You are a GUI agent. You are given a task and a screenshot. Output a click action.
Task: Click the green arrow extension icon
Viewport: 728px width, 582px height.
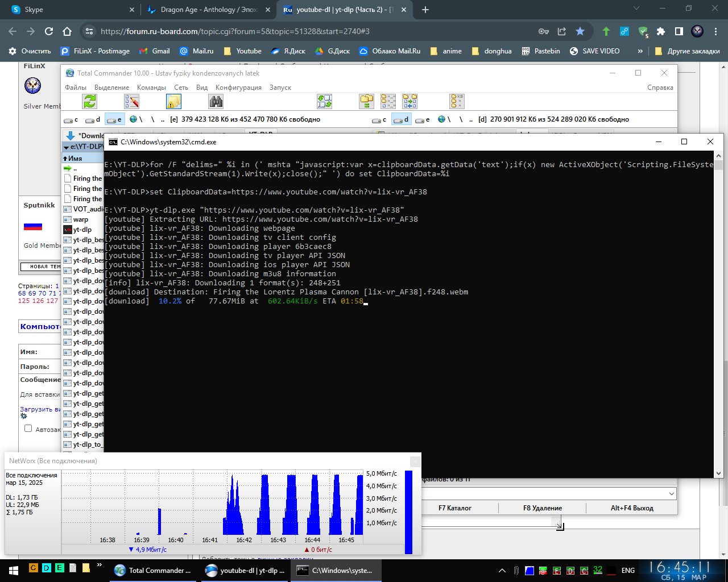click(606, 31)
